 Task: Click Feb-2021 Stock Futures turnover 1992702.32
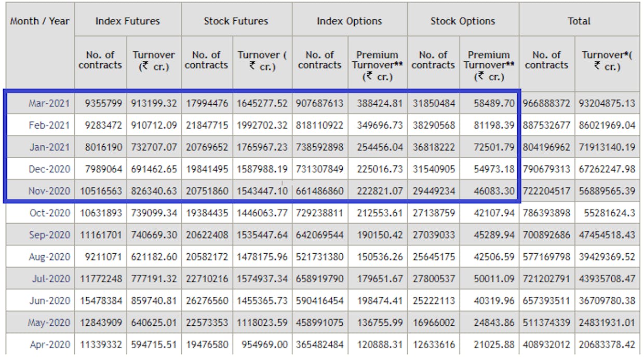pyautogui.click(x=262, y=125)
